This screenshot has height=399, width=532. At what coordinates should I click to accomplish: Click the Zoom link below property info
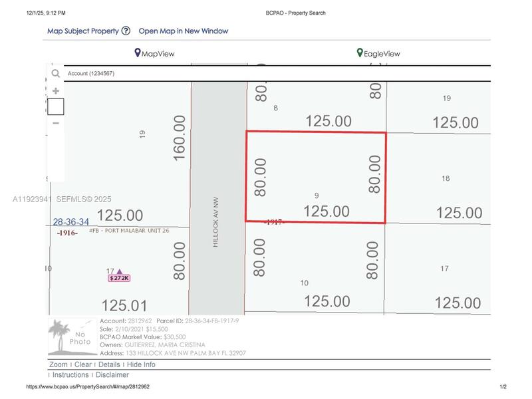[x=59, y=364]
